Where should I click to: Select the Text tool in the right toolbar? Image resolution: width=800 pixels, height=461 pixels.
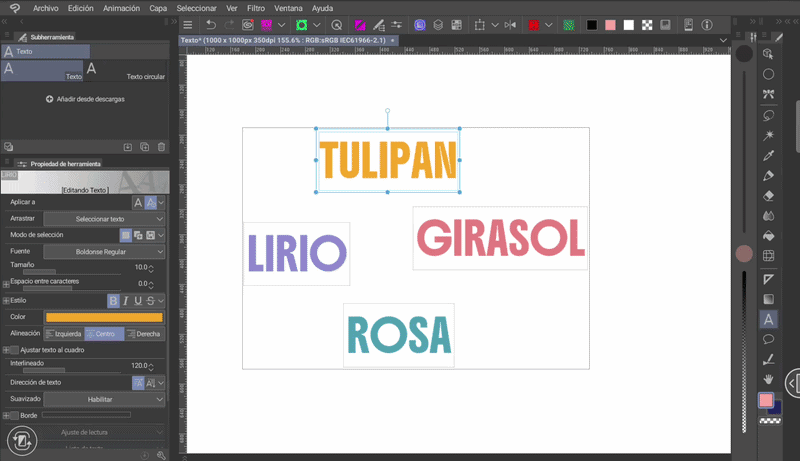click(x=768, y=320)
